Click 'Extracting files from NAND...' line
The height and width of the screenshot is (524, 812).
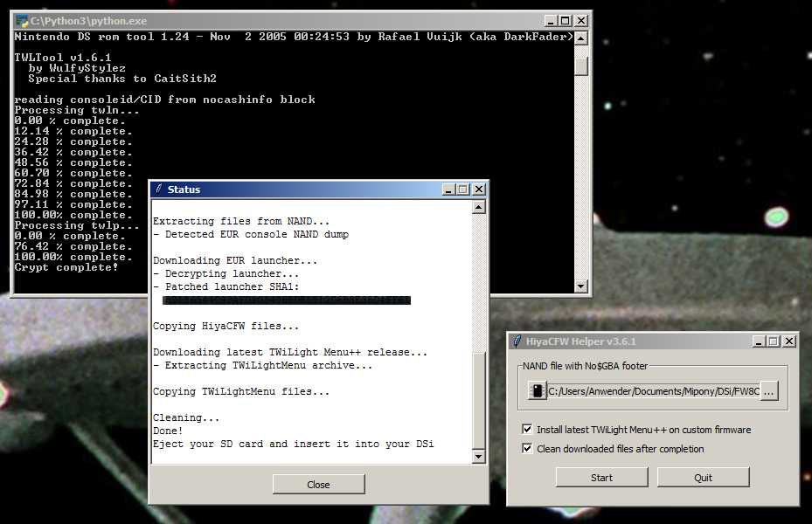(241, 221)
